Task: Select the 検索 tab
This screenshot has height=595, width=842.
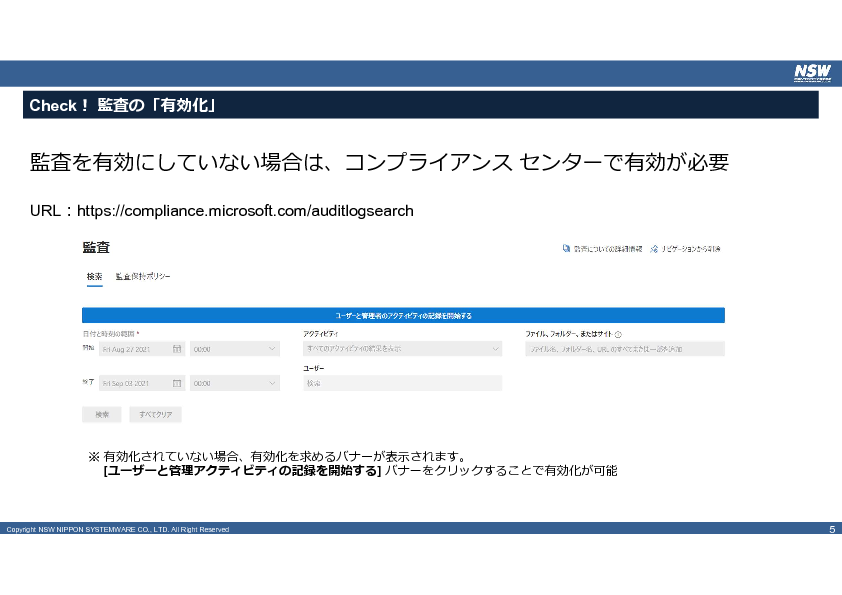Action: click(94, 276)
